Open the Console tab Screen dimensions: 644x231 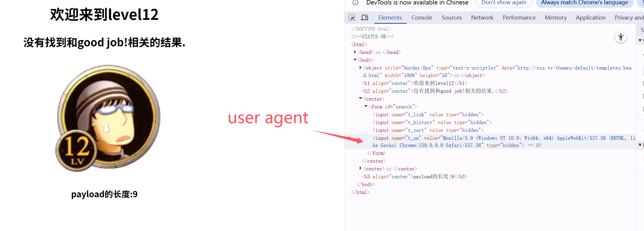422,17
